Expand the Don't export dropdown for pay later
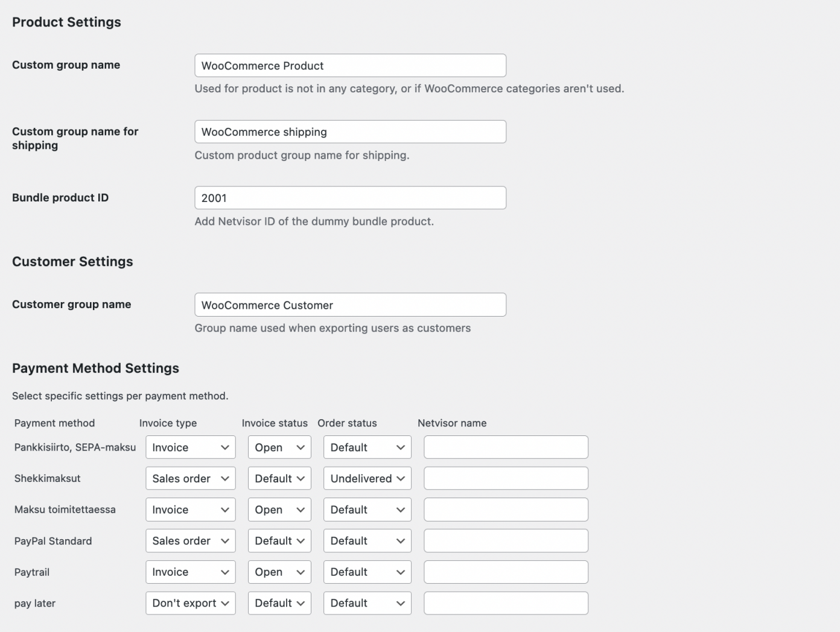 coord(190,603)
